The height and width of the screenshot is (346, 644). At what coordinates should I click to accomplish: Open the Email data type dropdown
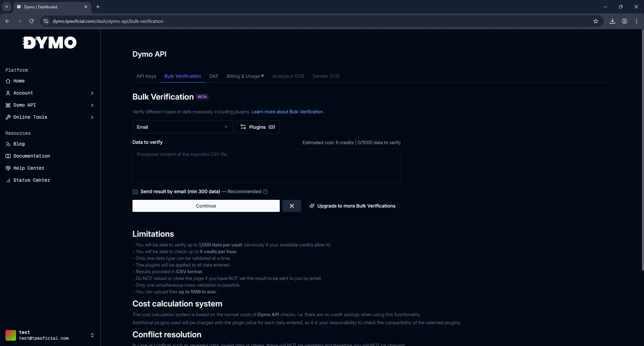click(x=183, y=127)
